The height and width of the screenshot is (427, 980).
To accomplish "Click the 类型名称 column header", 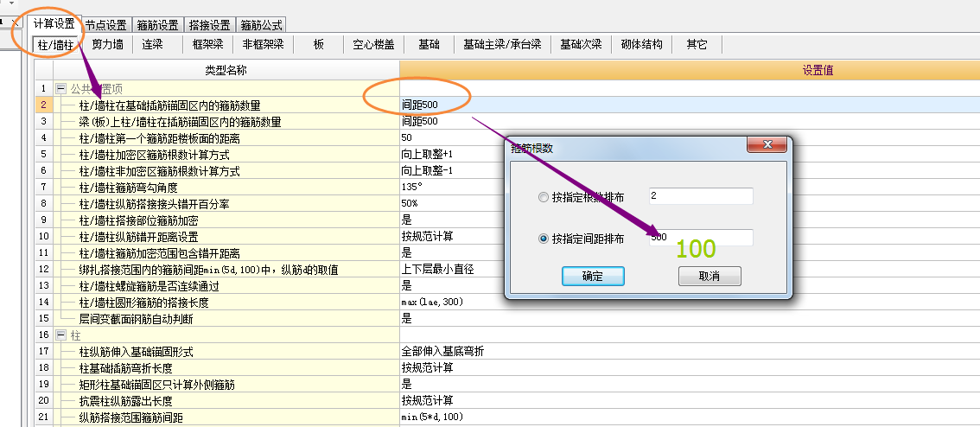I will point(226,70).
